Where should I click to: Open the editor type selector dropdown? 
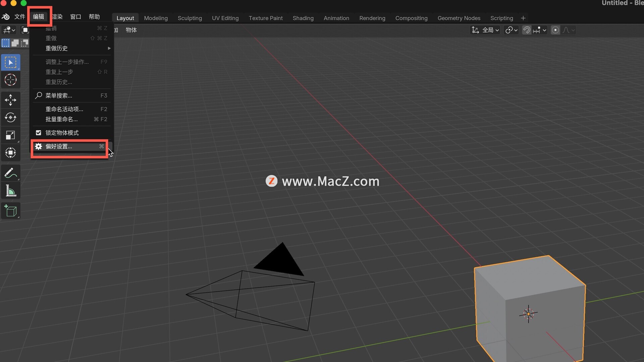pyautogui.click(x=9, y=30)
